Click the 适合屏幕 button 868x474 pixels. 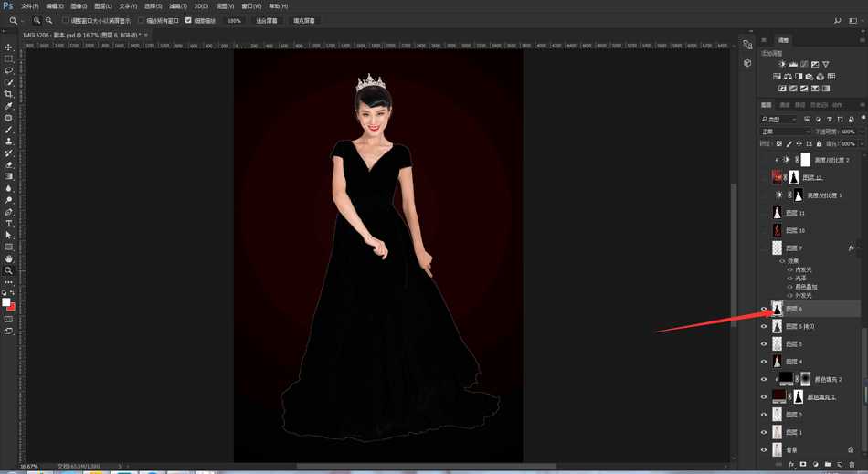pos(267,20)
